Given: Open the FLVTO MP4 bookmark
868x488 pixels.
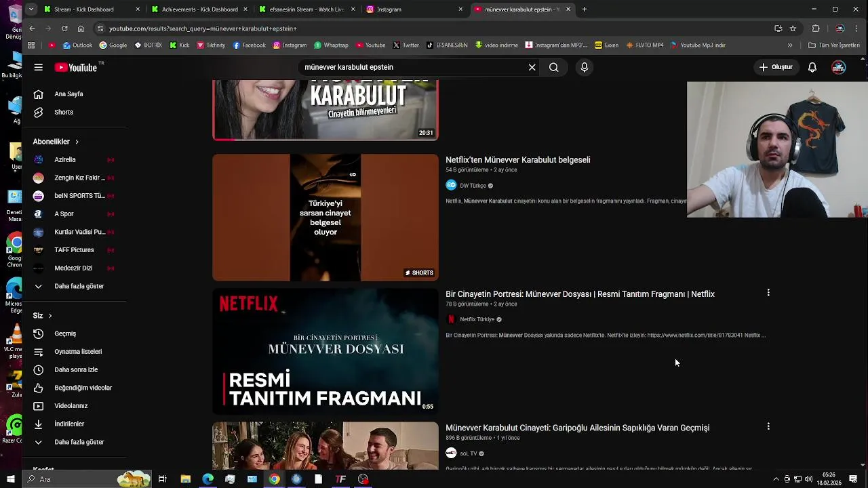Looking at the screenshot, I should click(x=645, y=45).
